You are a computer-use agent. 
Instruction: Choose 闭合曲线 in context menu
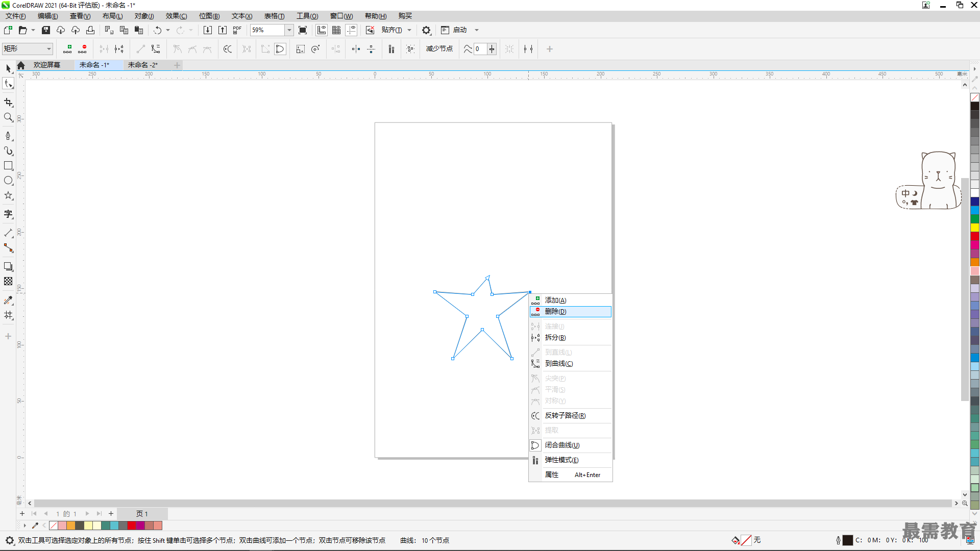[571, 445]
